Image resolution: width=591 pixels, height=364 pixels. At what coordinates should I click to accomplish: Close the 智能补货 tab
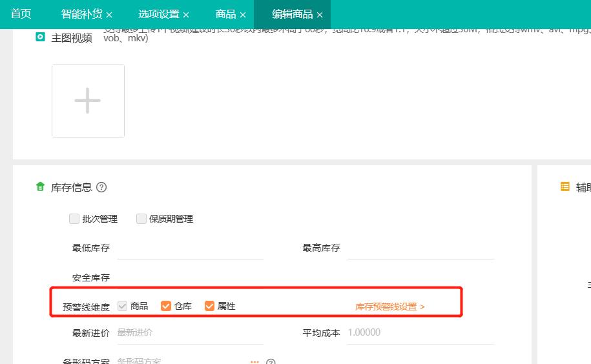[109, 15]
